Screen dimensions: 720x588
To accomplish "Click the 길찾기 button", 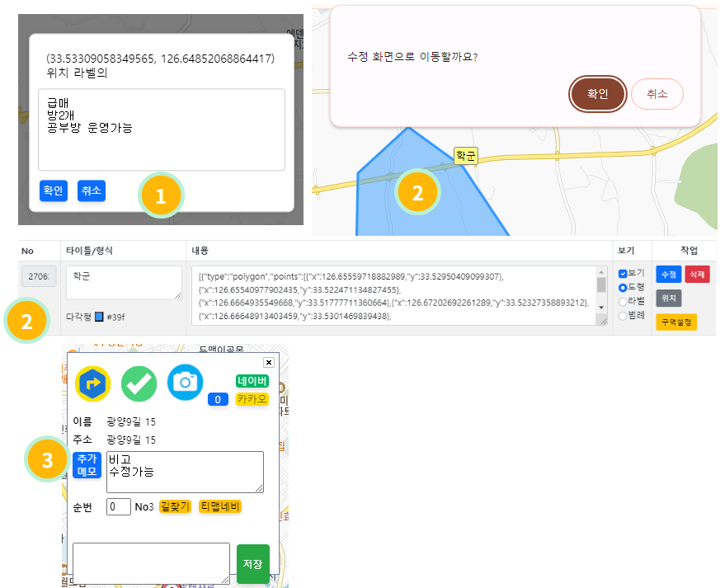I will click(175, 506).
